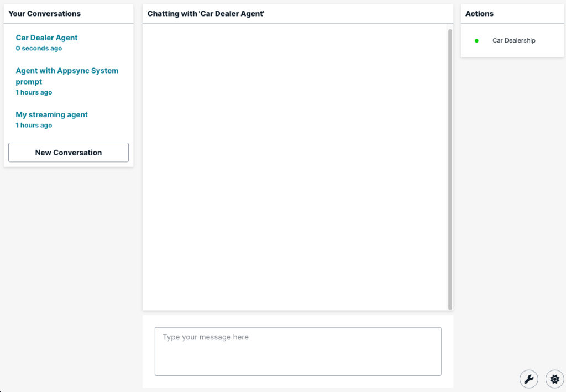
Task: Click the chat window scrollbar
Action: 450,166
